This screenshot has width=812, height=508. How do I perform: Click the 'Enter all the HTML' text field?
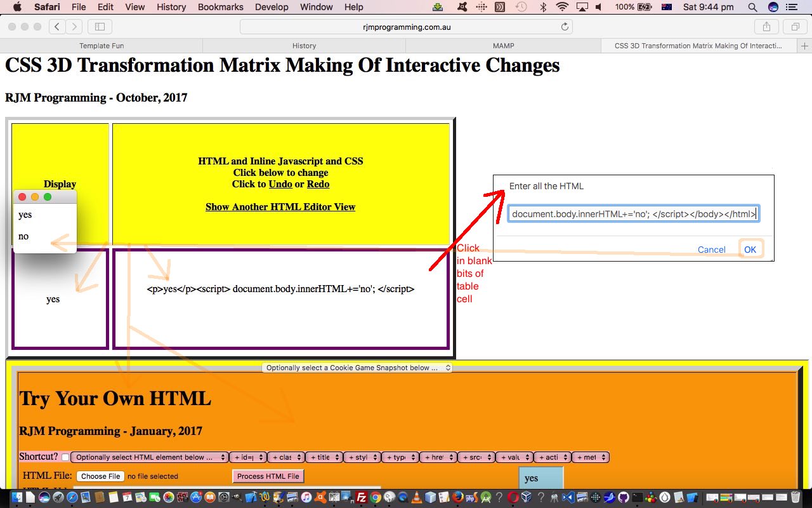pos(633,214)
